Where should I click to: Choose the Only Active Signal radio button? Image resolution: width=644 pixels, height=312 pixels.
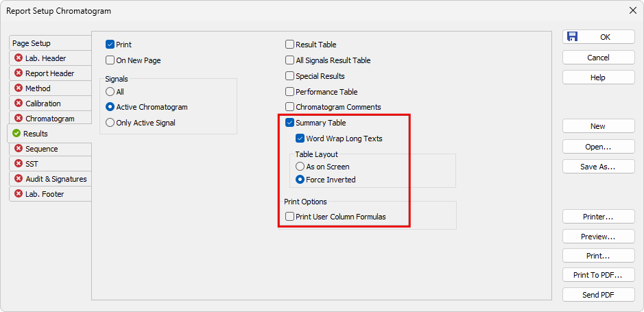[x=110, y=122]
